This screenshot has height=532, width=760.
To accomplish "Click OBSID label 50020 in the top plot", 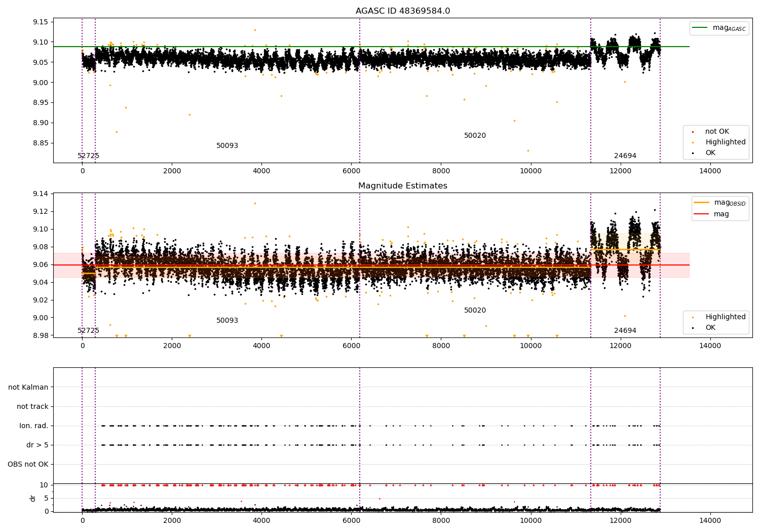I will (x=475, y=136).
